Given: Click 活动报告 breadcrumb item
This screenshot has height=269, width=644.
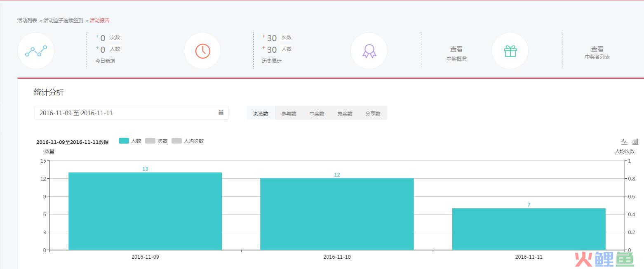Looking at the screenshot, I should (x=100, y=20).
